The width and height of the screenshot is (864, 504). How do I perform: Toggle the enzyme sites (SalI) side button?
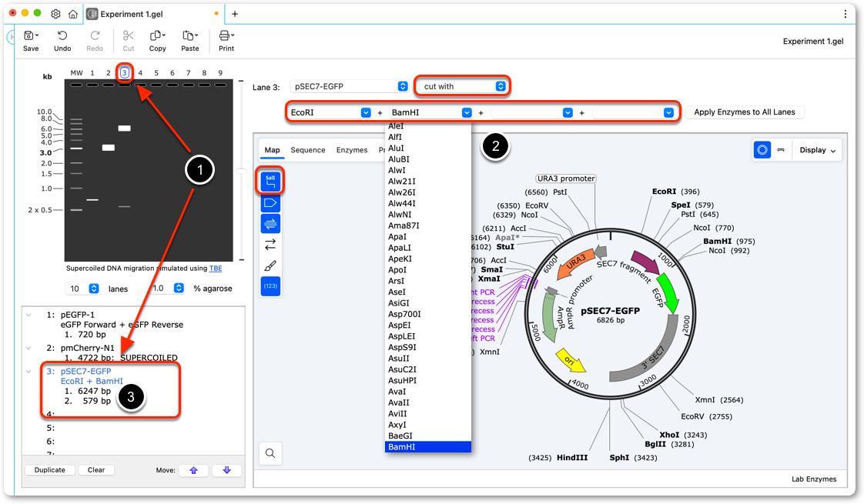pyautogui.click(x=270, y=182)
